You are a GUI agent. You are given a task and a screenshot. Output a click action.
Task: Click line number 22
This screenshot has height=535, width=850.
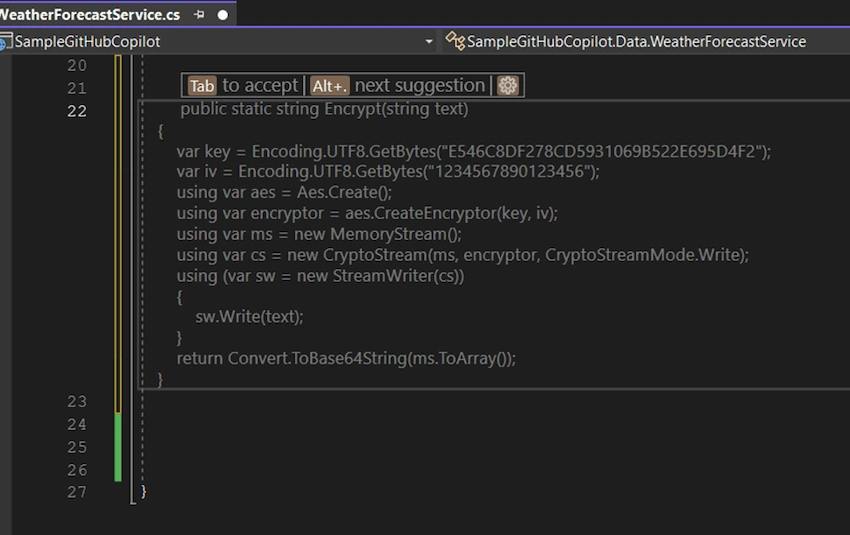77,111
